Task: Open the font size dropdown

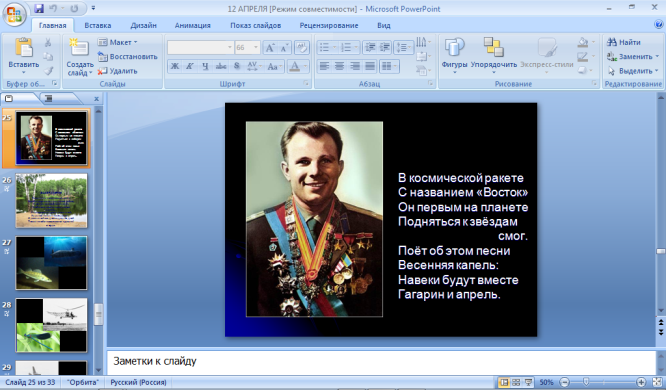Action: click(256, 47)
